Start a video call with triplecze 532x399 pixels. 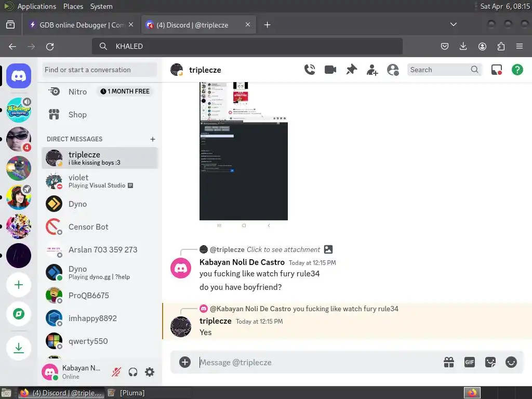[x=330, y=70]
